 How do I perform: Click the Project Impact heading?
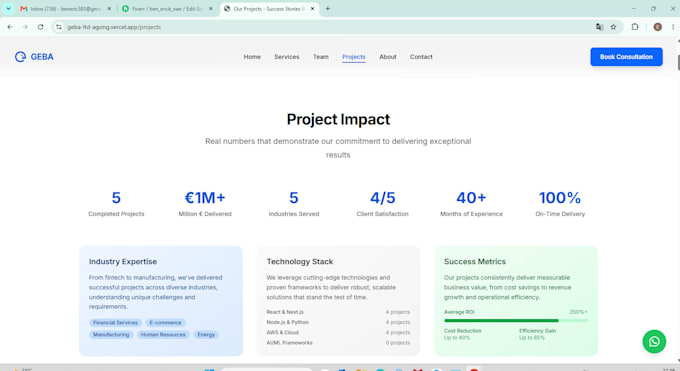click(338, 119)
